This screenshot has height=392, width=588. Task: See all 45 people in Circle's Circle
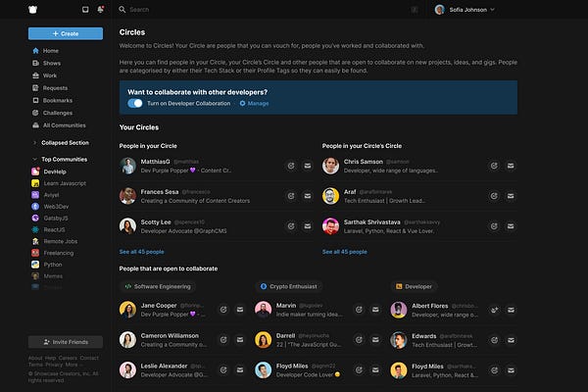[x=345, y=252]
